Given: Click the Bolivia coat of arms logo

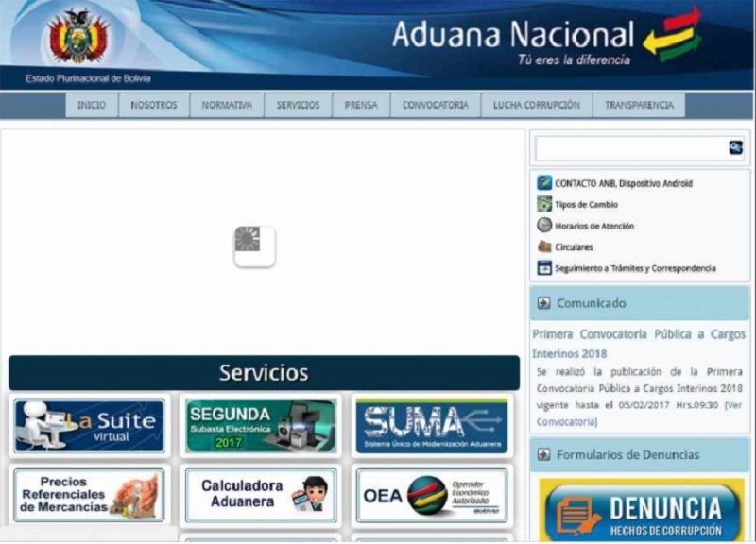Looking at the screenshot, I should pos(79,36).
